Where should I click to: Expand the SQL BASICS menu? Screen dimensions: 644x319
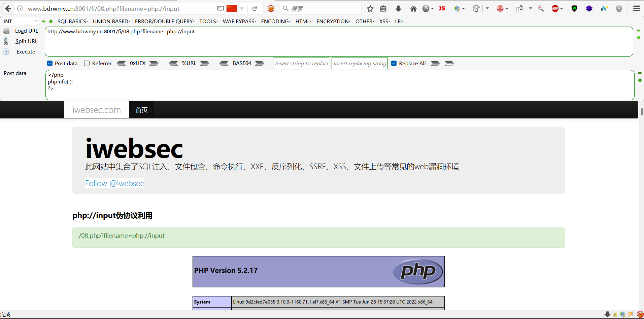pyautogui.click(x=73, y=21)
